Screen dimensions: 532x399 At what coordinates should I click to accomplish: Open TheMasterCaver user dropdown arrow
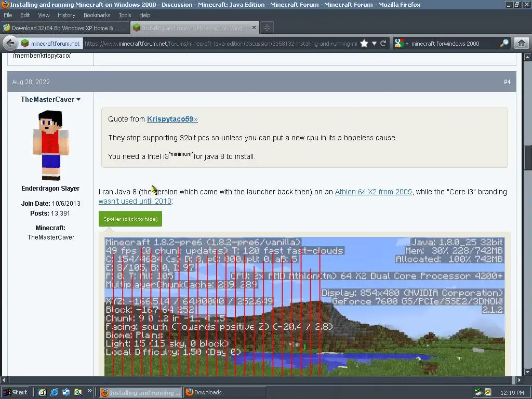pos(78,99)
